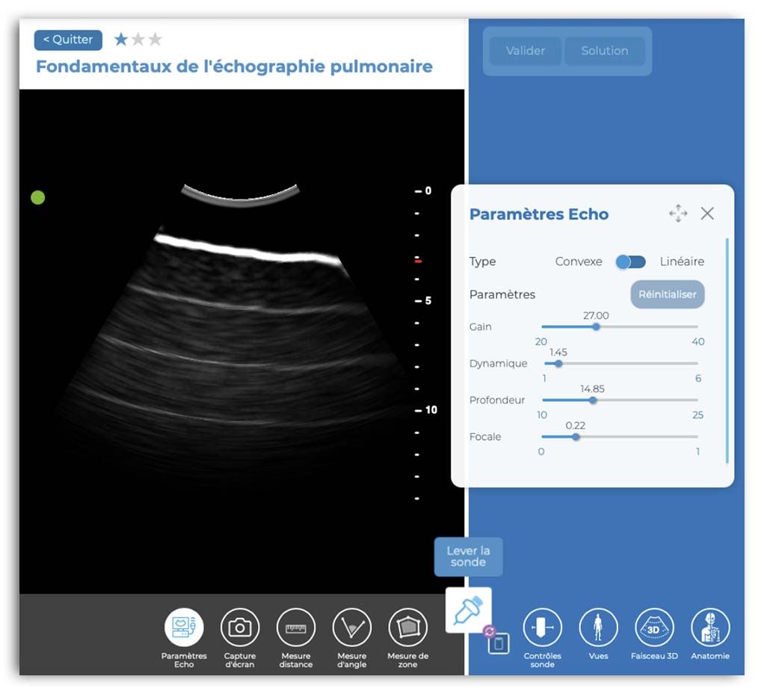Viewport: 761px width, 700px height.
Task: Activate the Mesure d'angle tool
Action: (x=351, y=628)
